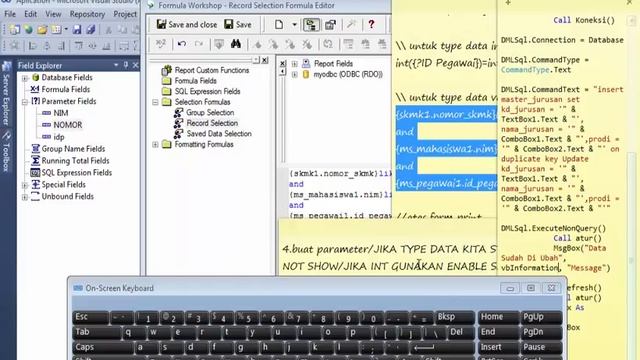
Task: Click the Home key on On-Screen Keyboard
Action: pos(498,317)
